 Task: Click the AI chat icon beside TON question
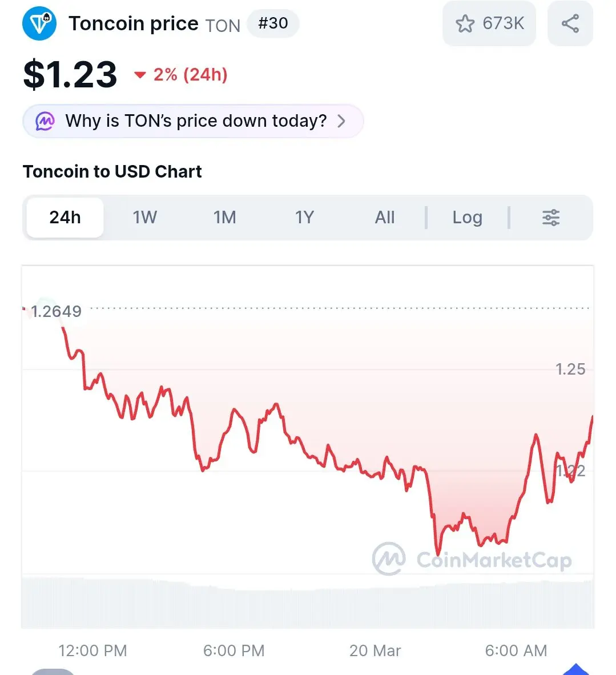[x=46, y=121]
